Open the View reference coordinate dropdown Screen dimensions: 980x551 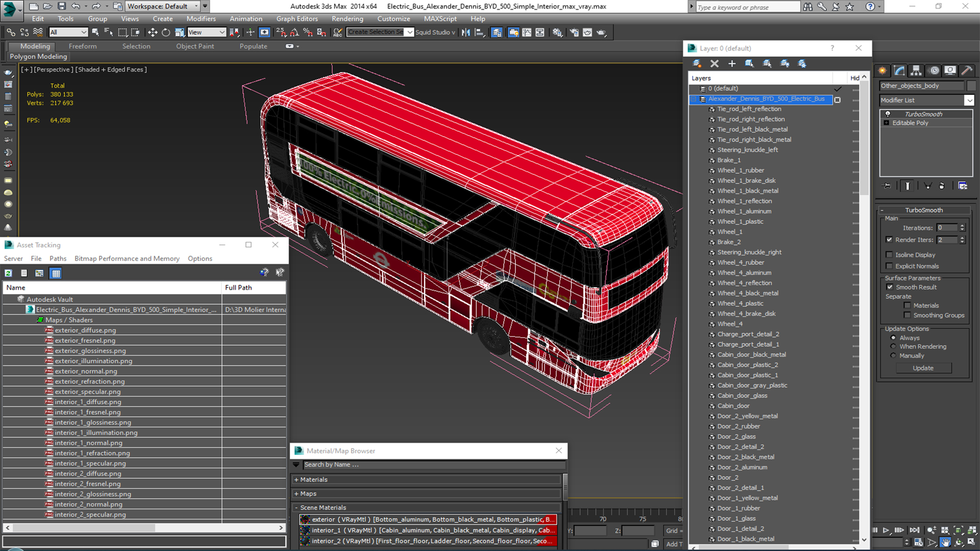207,32
